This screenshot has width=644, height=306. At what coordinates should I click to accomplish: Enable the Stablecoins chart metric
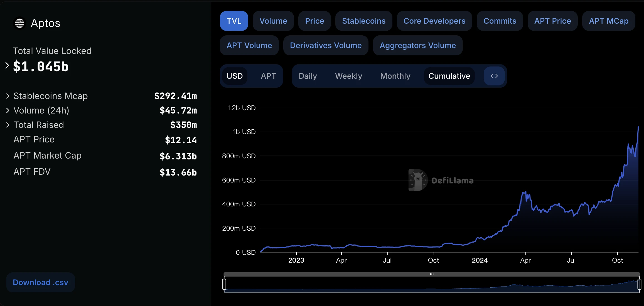point(363,21)
